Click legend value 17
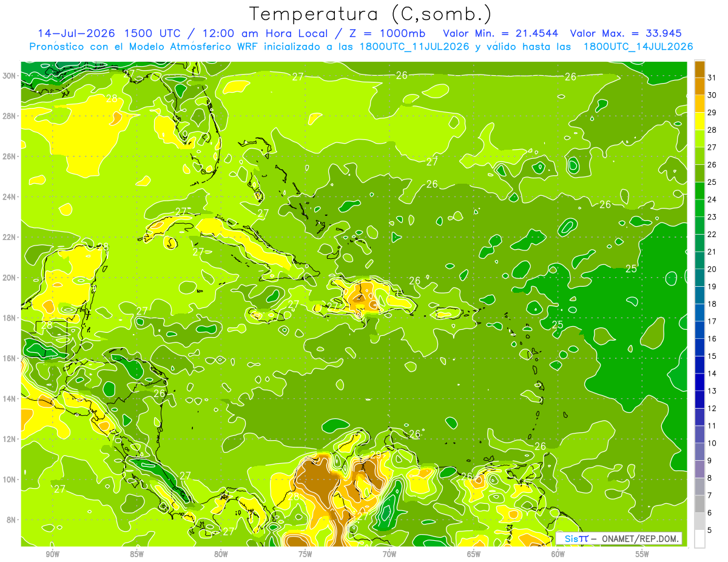Image resolution: width=728 pixels, height=562 pixels. [712, 321]
